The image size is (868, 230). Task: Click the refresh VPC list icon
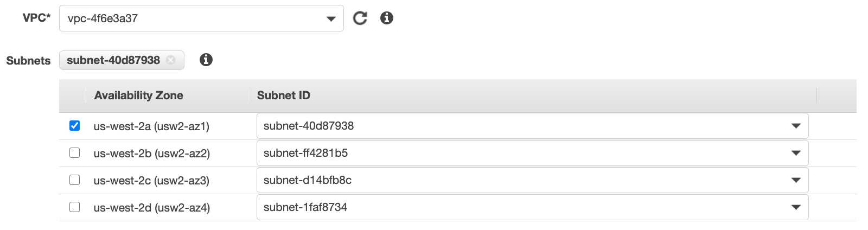coord(360,18)
